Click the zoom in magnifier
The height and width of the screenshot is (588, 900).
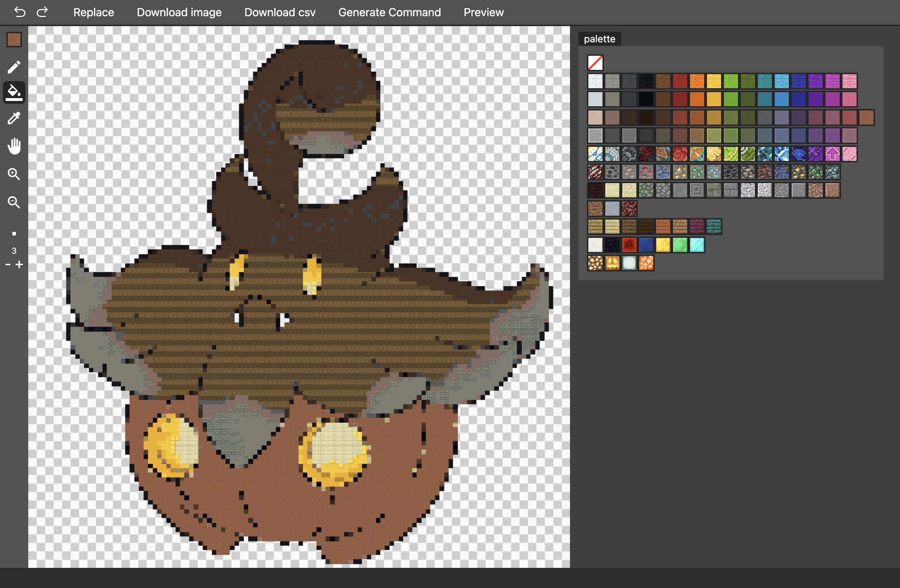[14, 174]
